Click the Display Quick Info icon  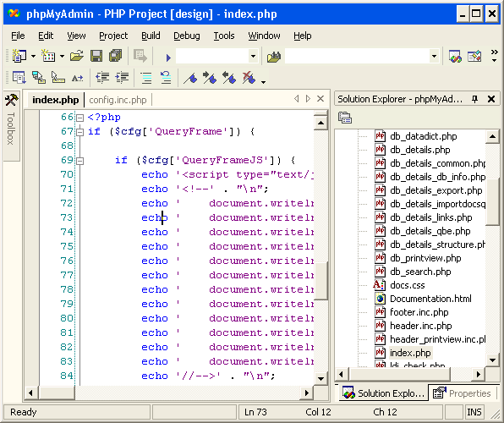(x=58, y=78)
